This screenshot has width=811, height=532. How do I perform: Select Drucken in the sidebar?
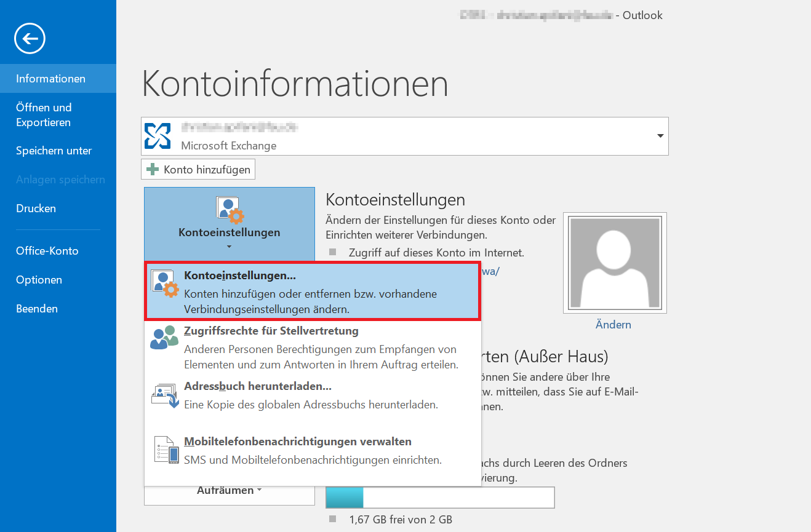(36, 208)
